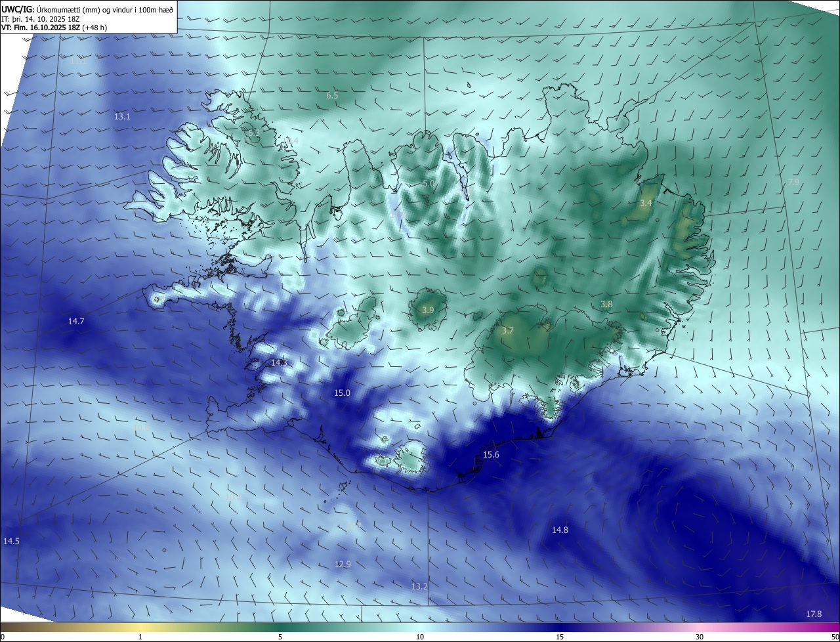The width and height of the screenshot is (840, 642).
Task: Click the 5.0 value label in north Iceland
Action: coord(429,183)
